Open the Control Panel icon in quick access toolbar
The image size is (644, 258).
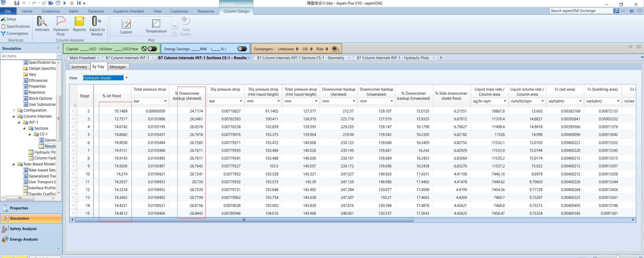[58, 3]
